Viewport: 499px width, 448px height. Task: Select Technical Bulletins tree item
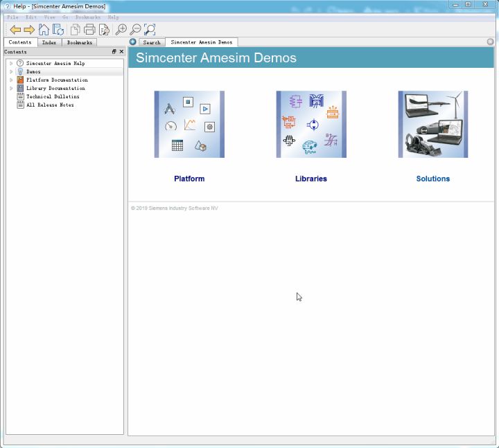click(x=53, y=96)
